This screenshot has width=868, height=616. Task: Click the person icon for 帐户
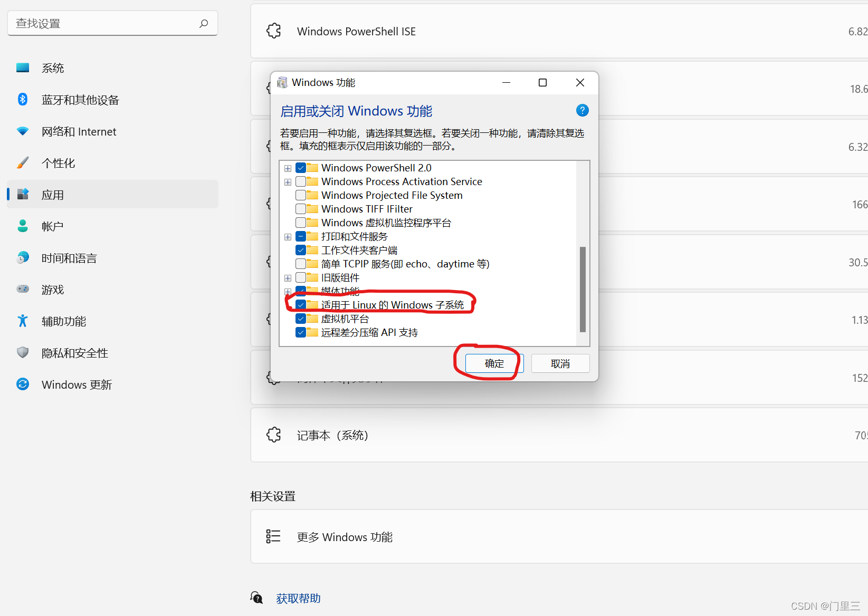(23, 226)
